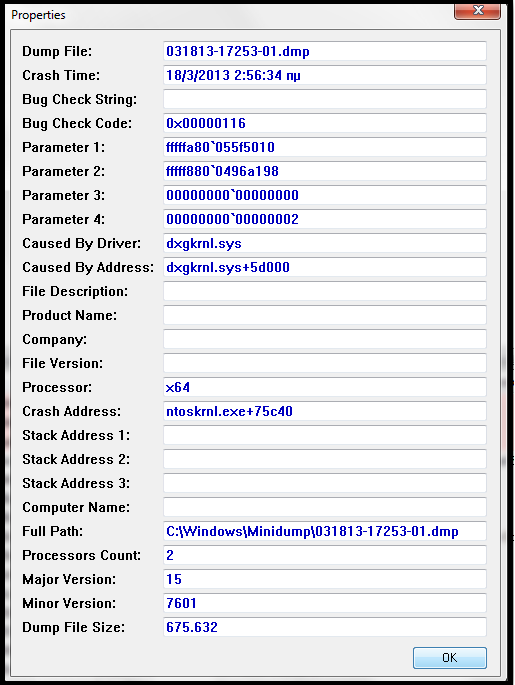
Task: Focus the empty File Description field
Action: click(x=325, y=291)
